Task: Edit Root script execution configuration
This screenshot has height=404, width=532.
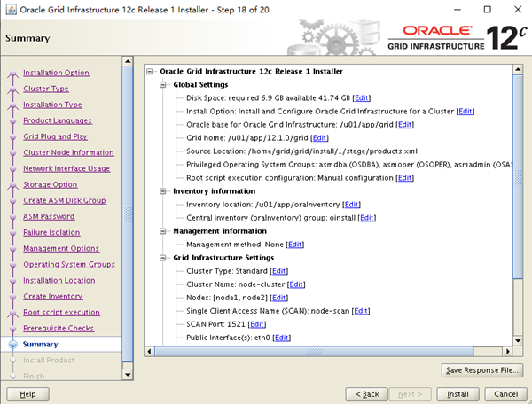Action: (x=405, y=178)
